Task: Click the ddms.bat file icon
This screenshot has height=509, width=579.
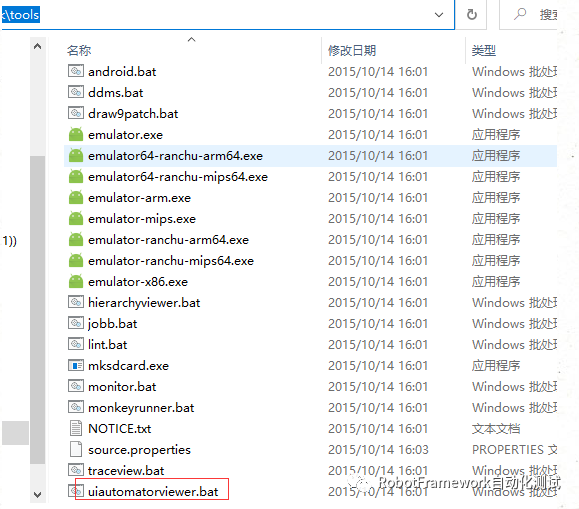Action: (76, 92)
